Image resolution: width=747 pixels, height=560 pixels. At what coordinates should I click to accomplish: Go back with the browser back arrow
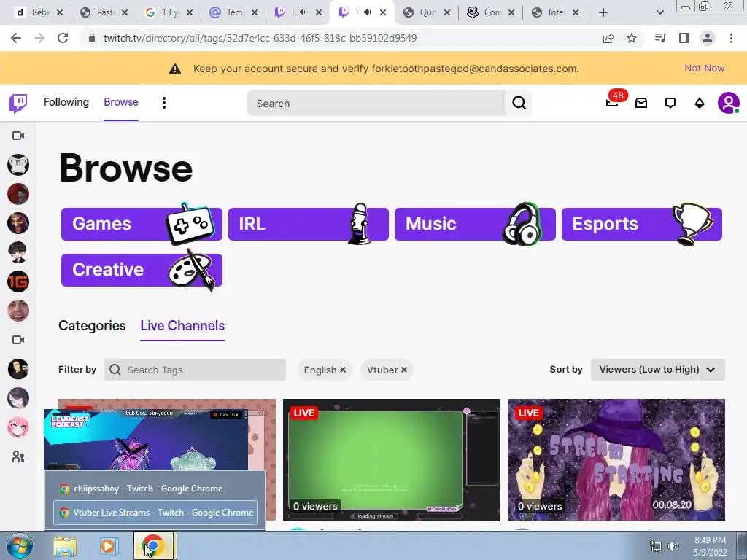pos(16,38)
